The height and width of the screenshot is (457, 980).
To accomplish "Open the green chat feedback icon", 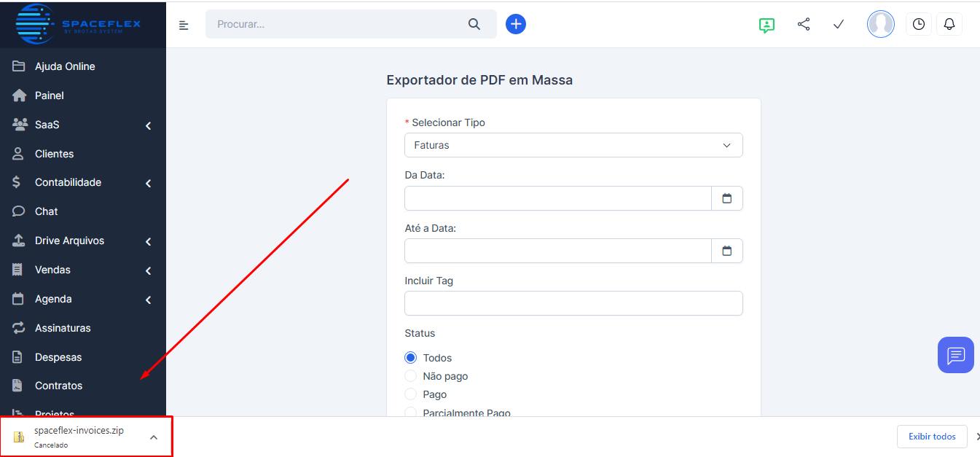I will pyautogui.click(x=767, y=25).
